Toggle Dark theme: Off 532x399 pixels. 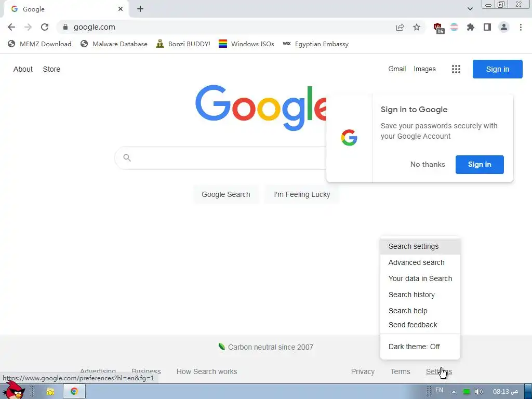420,347
